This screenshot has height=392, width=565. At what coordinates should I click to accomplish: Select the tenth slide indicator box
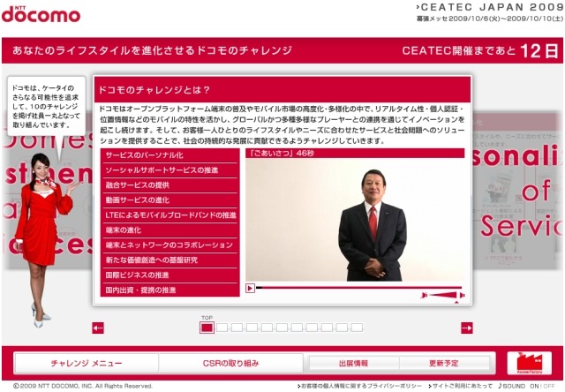pos(342,328)
